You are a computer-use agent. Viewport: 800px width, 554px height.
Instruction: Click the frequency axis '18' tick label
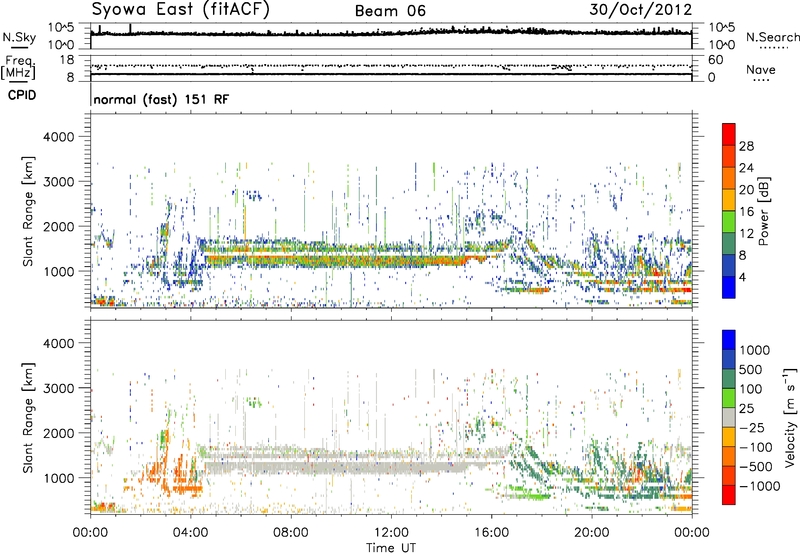click(x=66, y=60)
